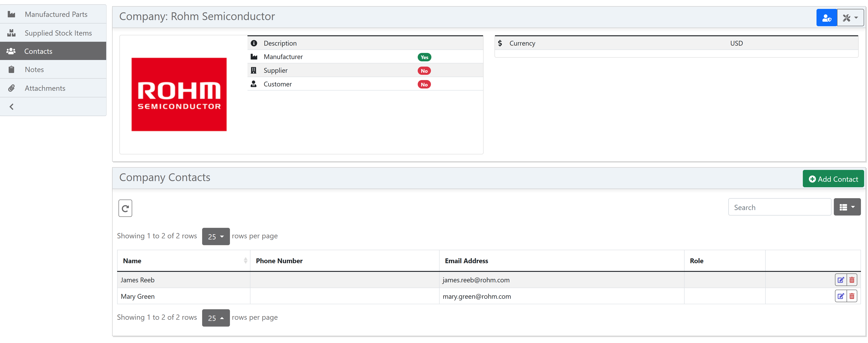Click the blue user admin button
The width and height of the screenshot is (868, 343).
coord(826,18)
